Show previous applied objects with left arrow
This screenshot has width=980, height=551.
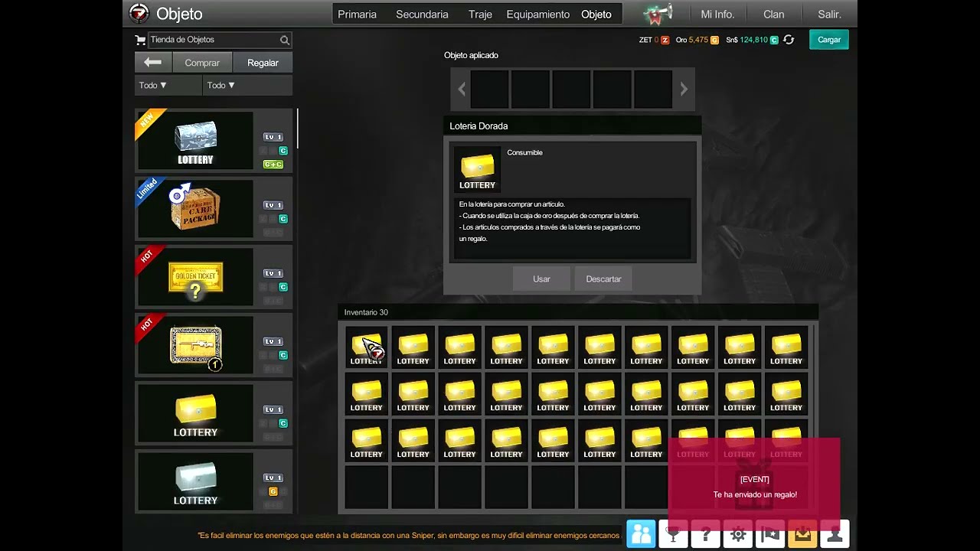pos(462,90)
